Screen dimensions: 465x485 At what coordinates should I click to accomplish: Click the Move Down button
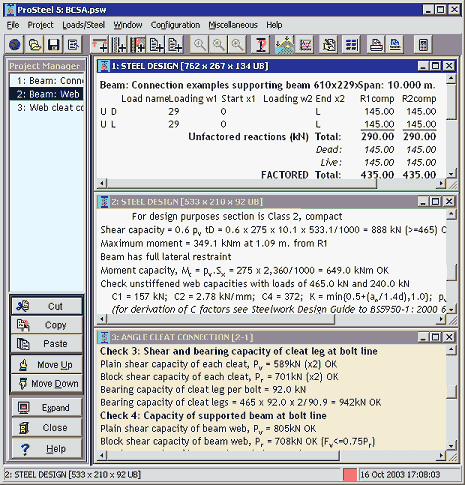47,383
